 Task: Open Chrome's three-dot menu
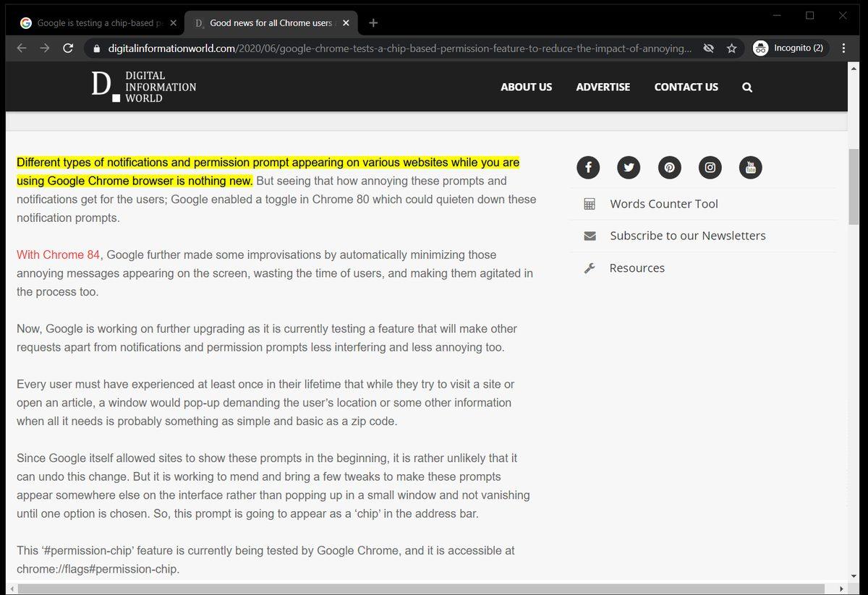(x=843, y=48)
